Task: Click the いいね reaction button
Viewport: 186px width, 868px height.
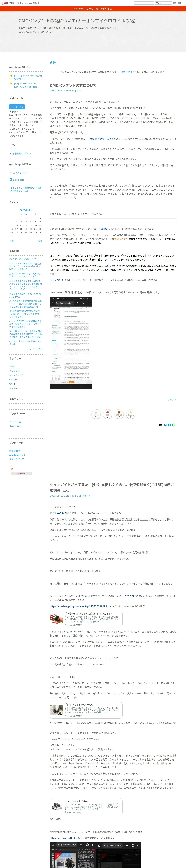Action: click(96, 414)
